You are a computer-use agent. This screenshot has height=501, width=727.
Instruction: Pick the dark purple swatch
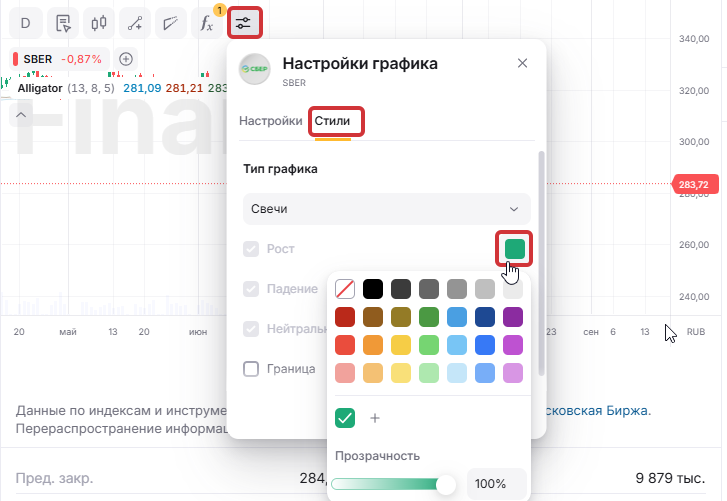[513, 317]
